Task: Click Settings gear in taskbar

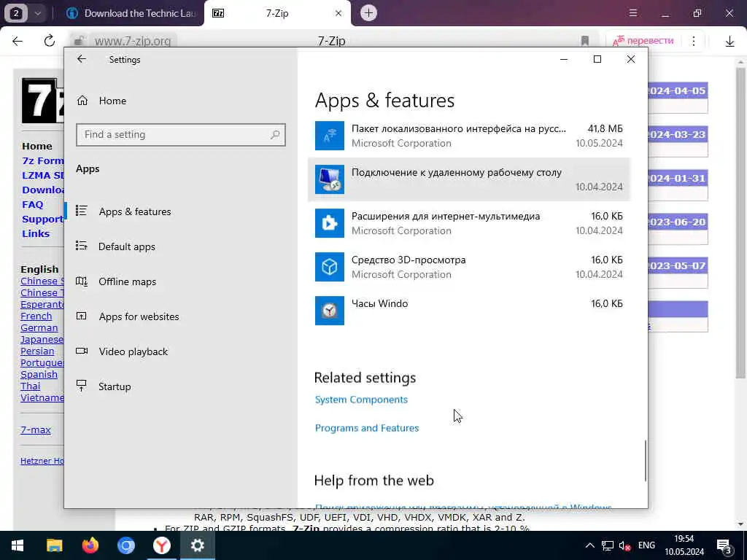Action: point(197,545)
